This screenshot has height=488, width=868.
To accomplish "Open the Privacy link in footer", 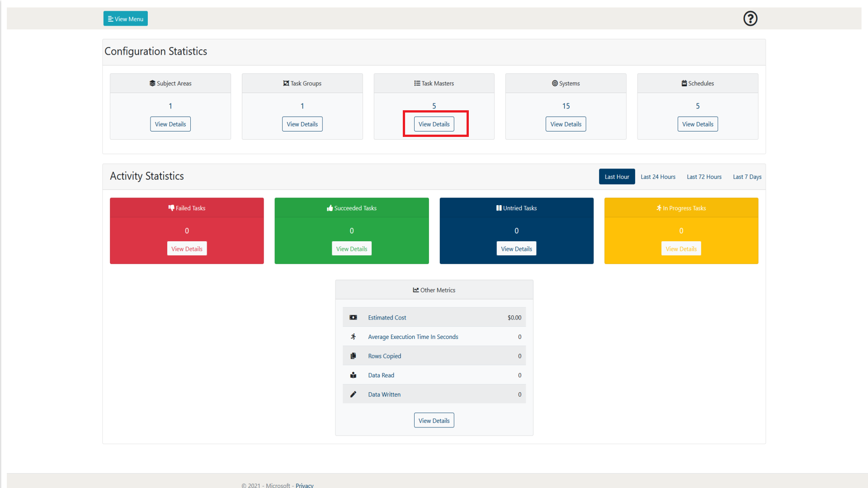I will pyautogui.click(x=304, y=485).
